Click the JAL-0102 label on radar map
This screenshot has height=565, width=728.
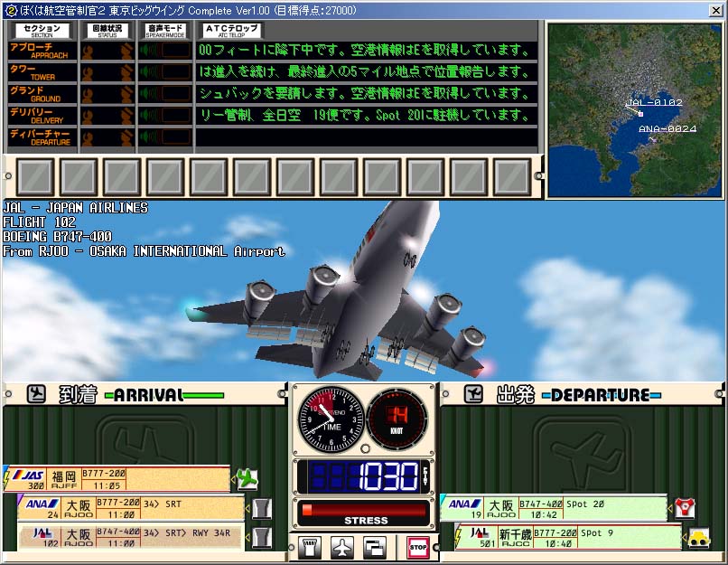pyautogui.click(x=654, y=102)
